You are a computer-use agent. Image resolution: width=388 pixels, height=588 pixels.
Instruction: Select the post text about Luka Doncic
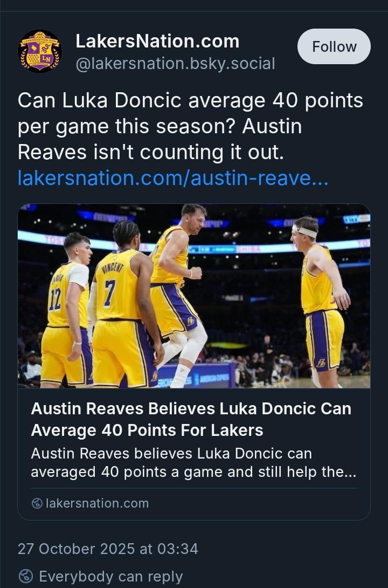click(190, 126)
